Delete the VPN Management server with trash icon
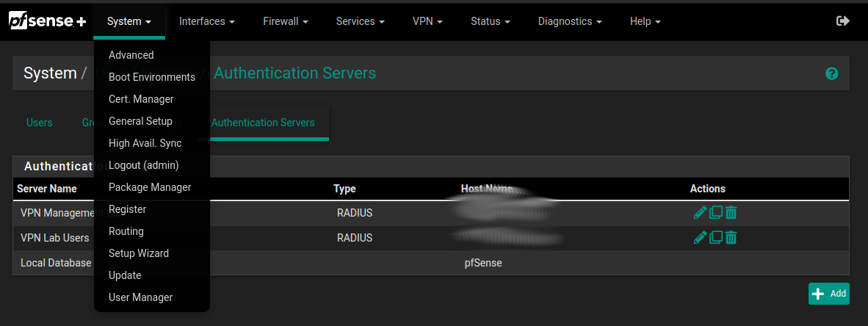The image size is (868, 326). tap(731, 212)
